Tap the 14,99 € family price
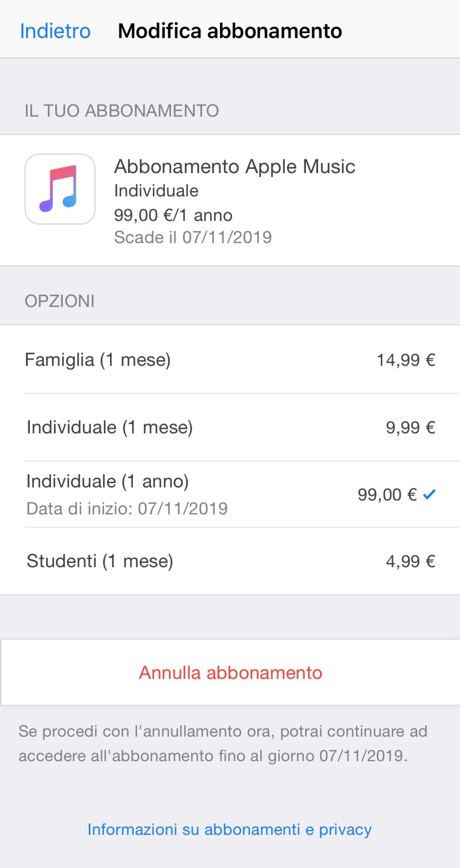 [406, 360]
